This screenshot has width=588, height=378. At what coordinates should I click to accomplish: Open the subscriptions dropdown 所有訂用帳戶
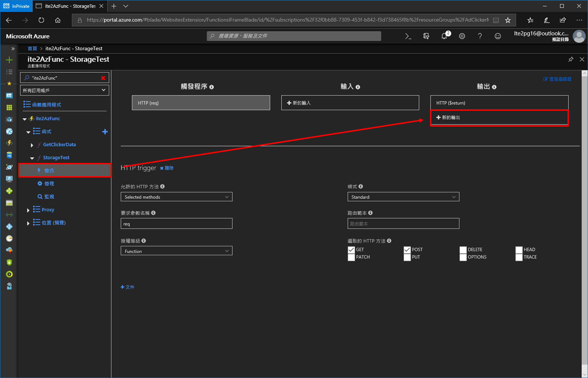point(64,90)
